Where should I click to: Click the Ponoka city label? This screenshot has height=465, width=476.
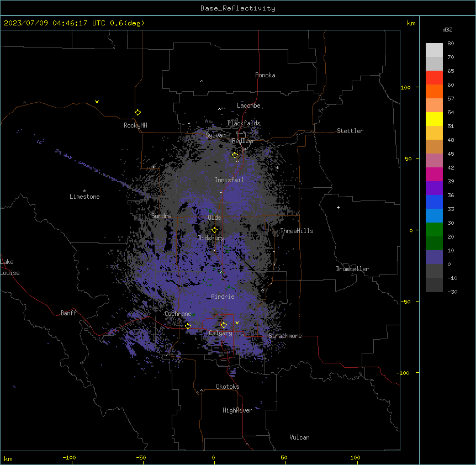tap(265, 75)
